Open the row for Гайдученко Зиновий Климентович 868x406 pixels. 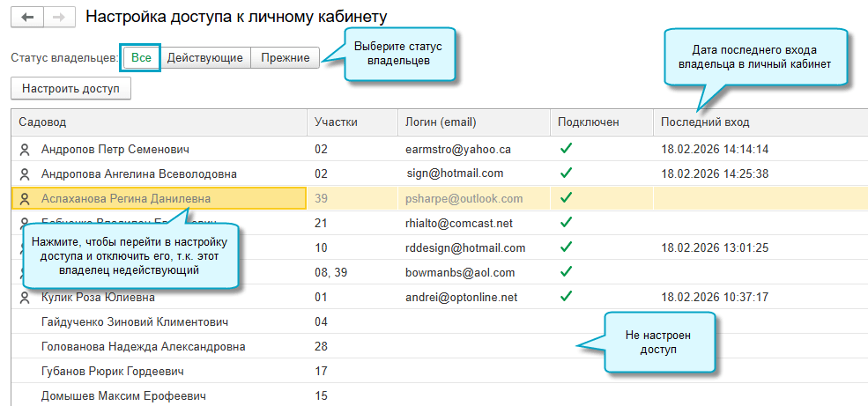click(x=135, y=322)
